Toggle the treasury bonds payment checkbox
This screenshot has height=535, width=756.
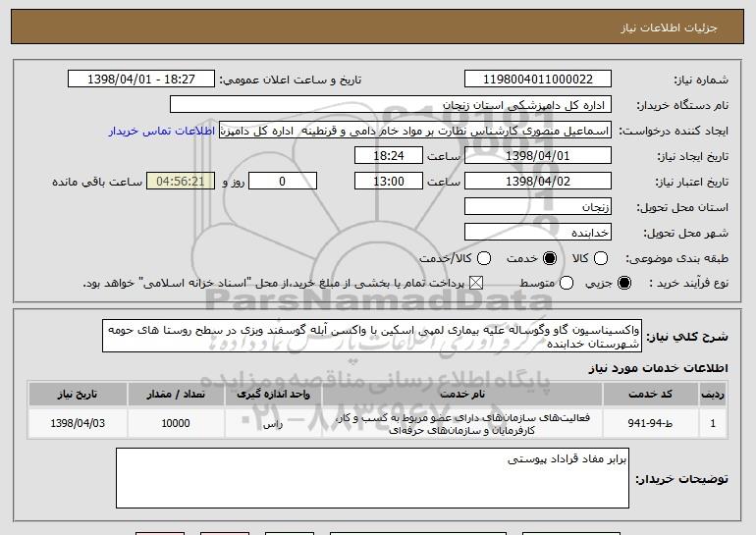coord(476,284)
